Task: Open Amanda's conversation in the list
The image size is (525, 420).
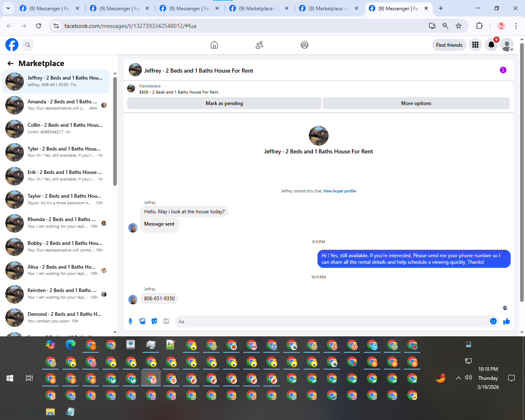Action: pyautogui.click(x=56, y=105)
